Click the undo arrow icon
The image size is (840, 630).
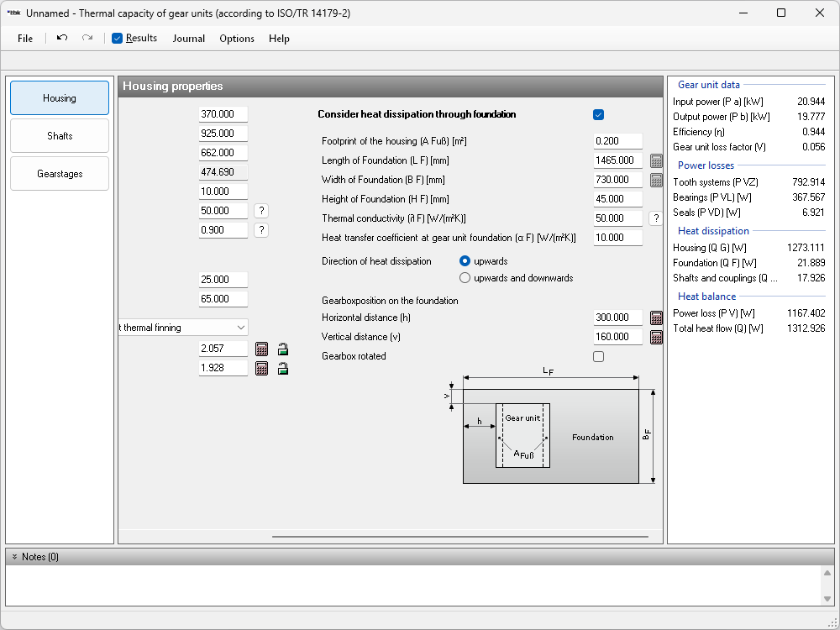point(62,38)
